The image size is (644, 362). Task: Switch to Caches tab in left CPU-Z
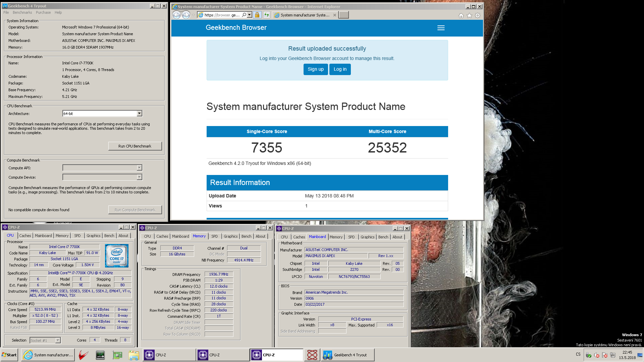pos(25,236)
